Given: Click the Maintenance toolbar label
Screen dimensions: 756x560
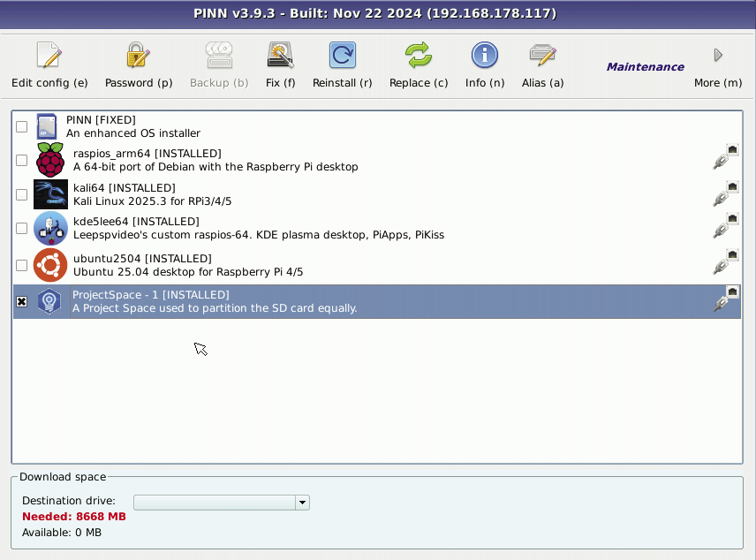Looking at the screenshot, I should click(x=645, y=67).
